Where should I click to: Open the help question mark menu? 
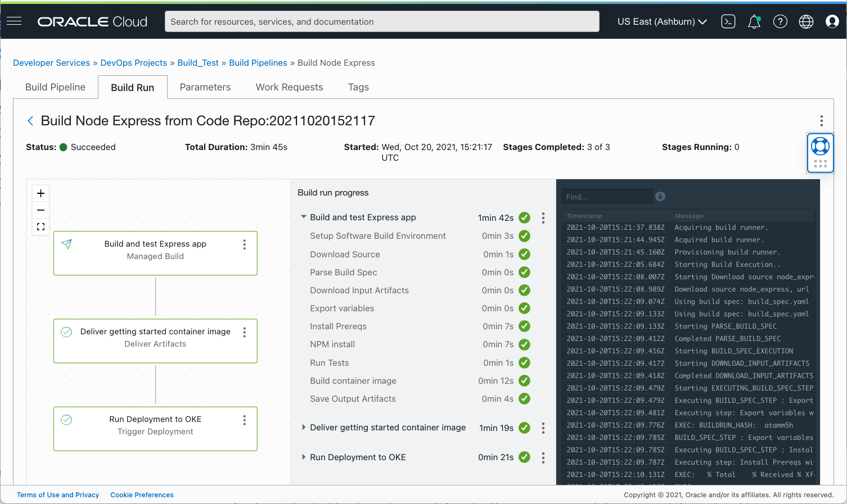780,21
